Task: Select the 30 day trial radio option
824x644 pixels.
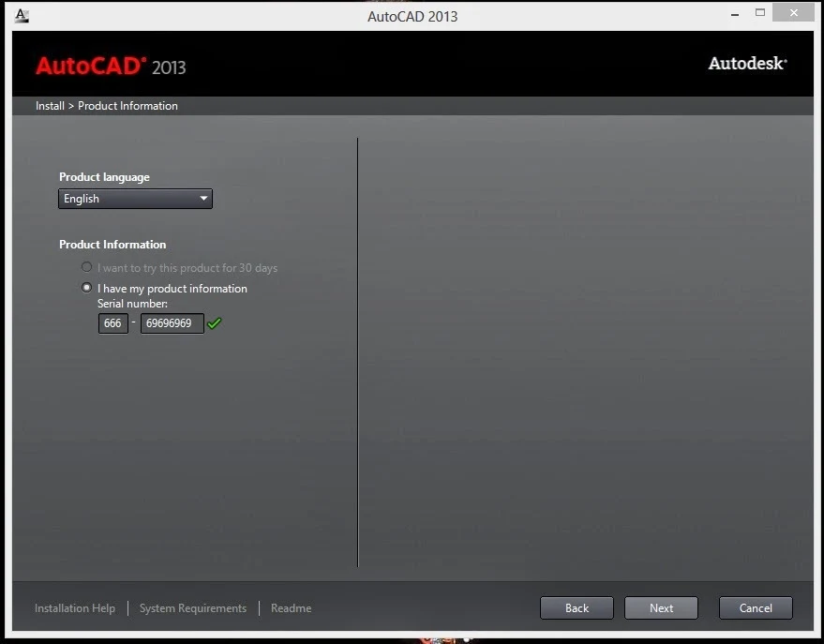Action: coord(86,267)
